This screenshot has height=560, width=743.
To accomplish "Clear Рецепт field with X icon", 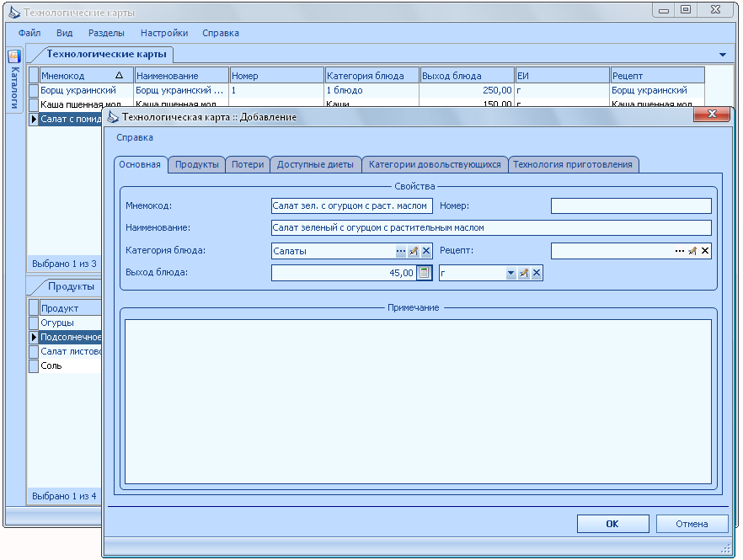I will (x=705, y=251).
